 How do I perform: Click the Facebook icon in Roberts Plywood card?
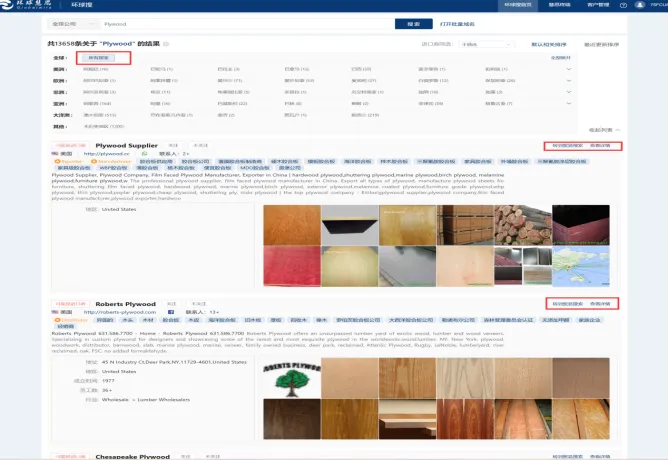171,312
